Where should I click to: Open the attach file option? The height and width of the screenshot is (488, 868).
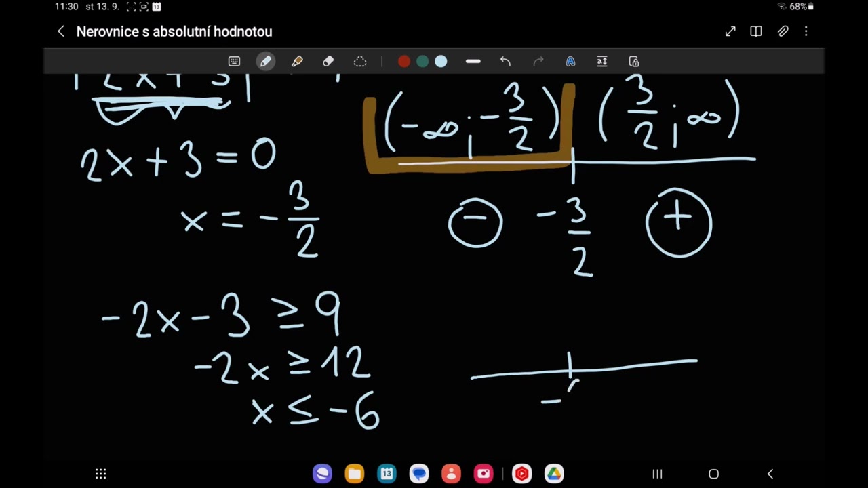(x=783, y=31)
